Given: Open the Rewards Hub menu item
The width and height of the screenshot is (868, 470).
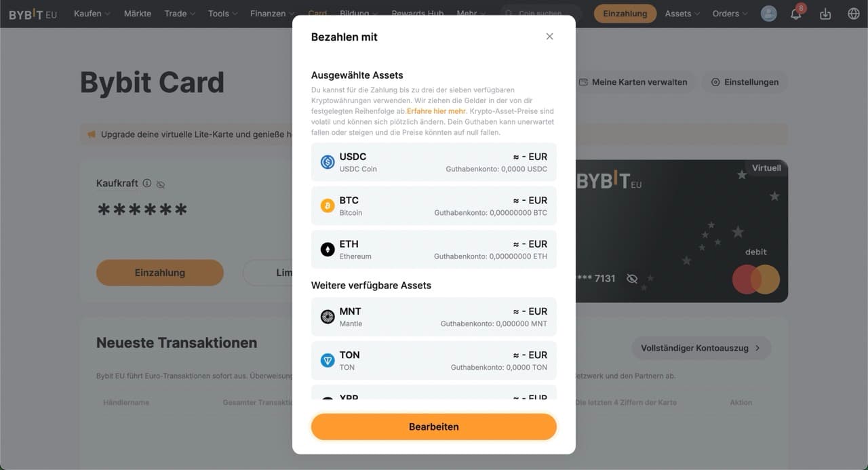Looking at the screenshot, I should (417, 13).
